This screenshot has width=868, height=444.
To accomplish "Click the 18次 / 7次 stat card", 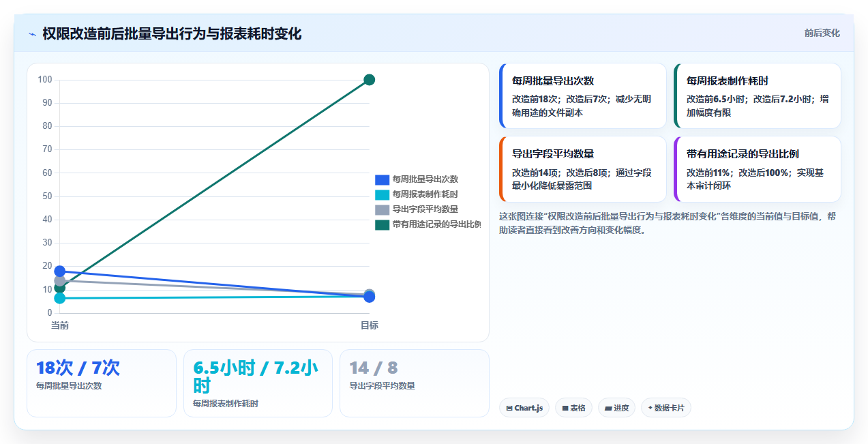I will [x=102, y=383].
